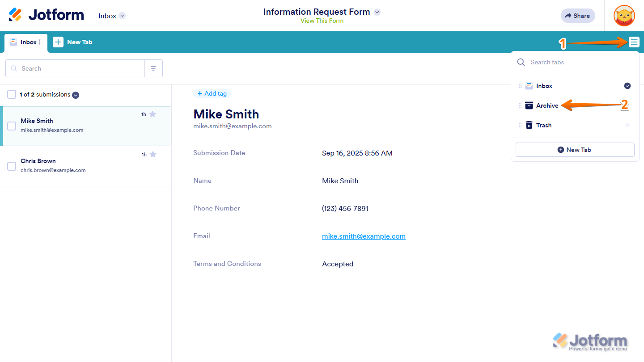Check the Chris Brown submission checkbox
This screenshot has width=644, height=362.
click(x=12, y=166)
